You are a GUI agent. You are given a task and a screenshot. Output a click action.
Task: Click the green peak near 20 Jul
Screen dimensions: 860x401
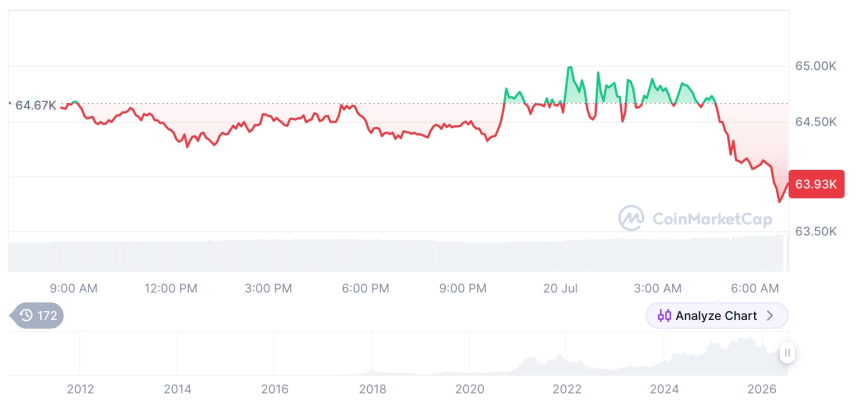[570, 69]
